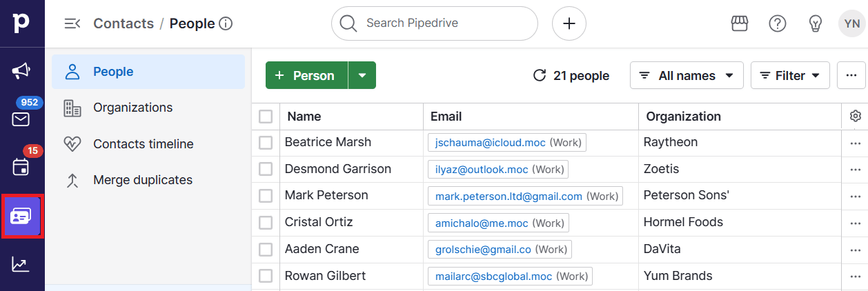Open the Campaigns megaphone icon
This screenshot has width=868, height=291.
21,71
